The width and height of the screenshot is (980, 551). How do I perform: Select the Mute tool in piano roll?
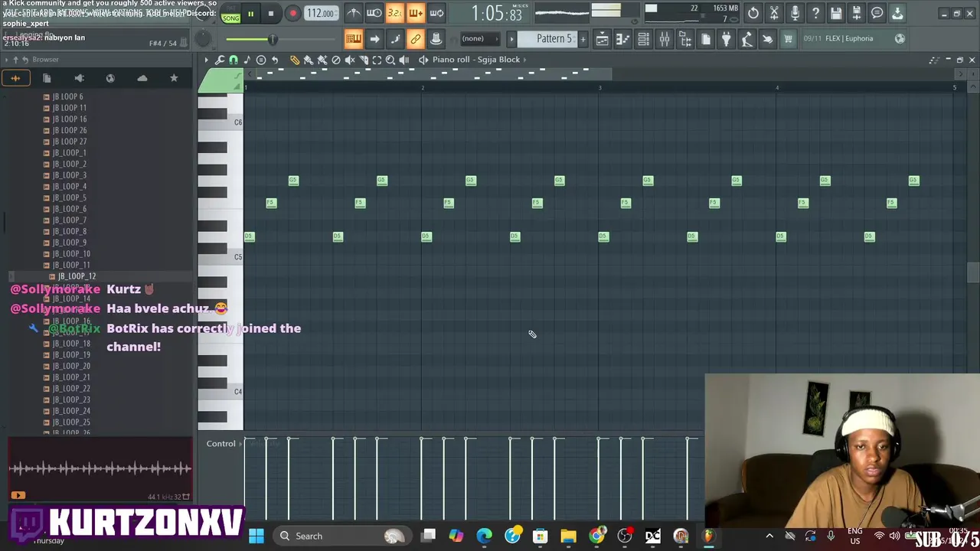350,60
